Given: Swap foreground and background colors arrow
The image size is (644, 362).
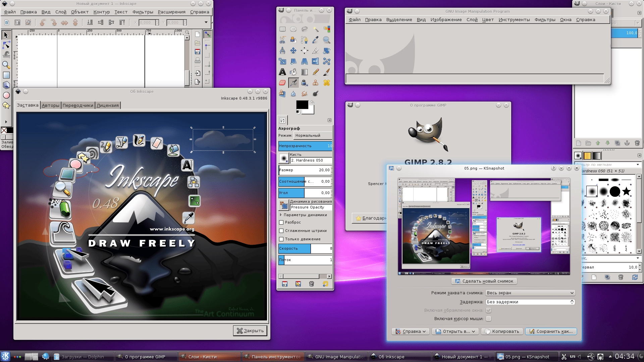Looking at the screenshot, I should coord(312,102).
